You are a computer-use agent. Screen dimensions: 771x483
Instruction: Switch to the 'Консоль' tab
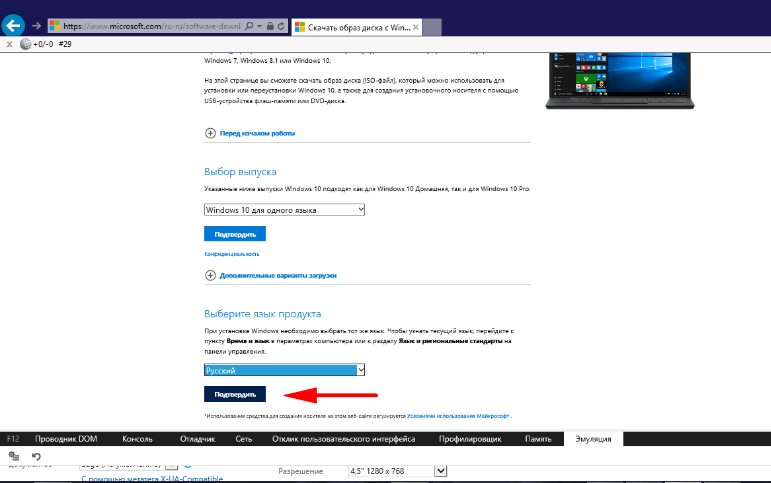[137, 439]
